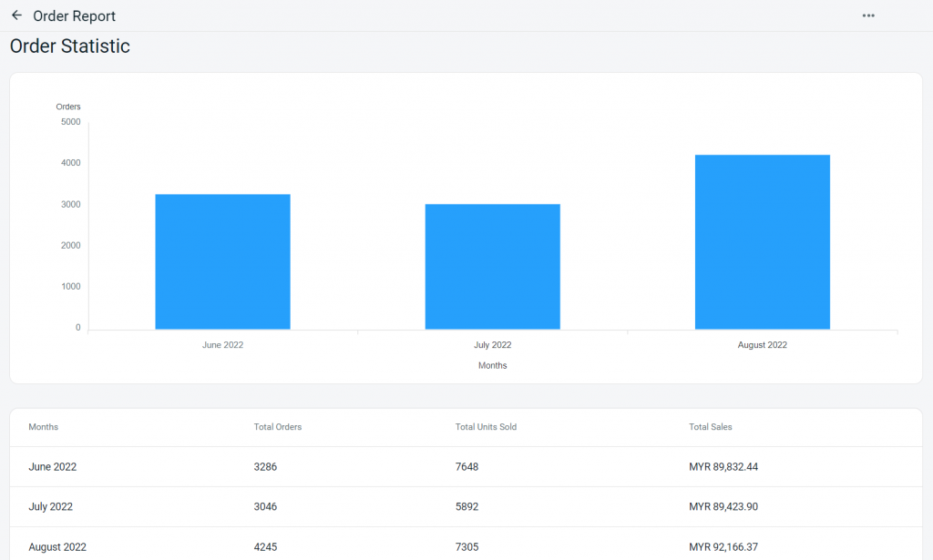The width and height of the screenshot is (933, 560).
Task: Open the August 2022 link
Action: coord(57,546)
